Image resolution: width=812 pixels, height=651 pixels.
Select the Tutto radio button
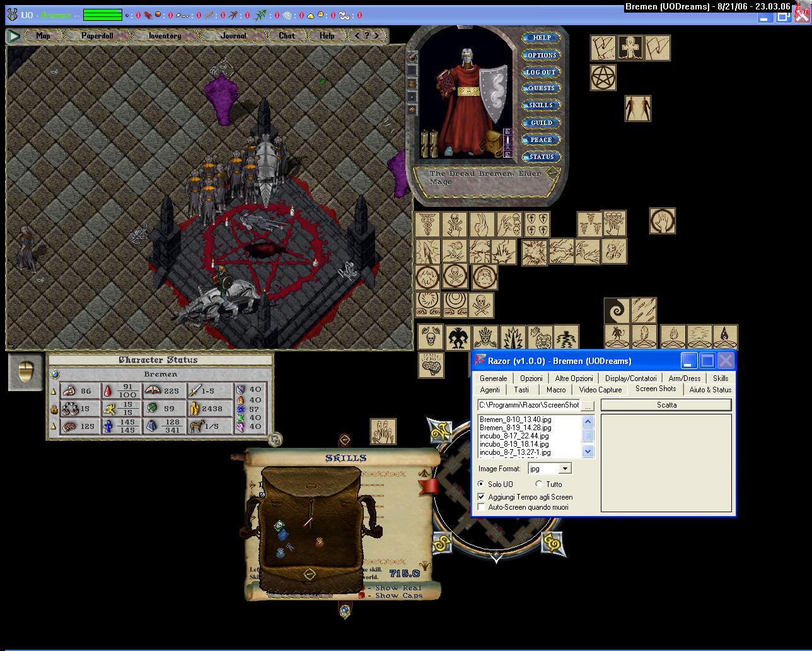click(x=538, y=484)
